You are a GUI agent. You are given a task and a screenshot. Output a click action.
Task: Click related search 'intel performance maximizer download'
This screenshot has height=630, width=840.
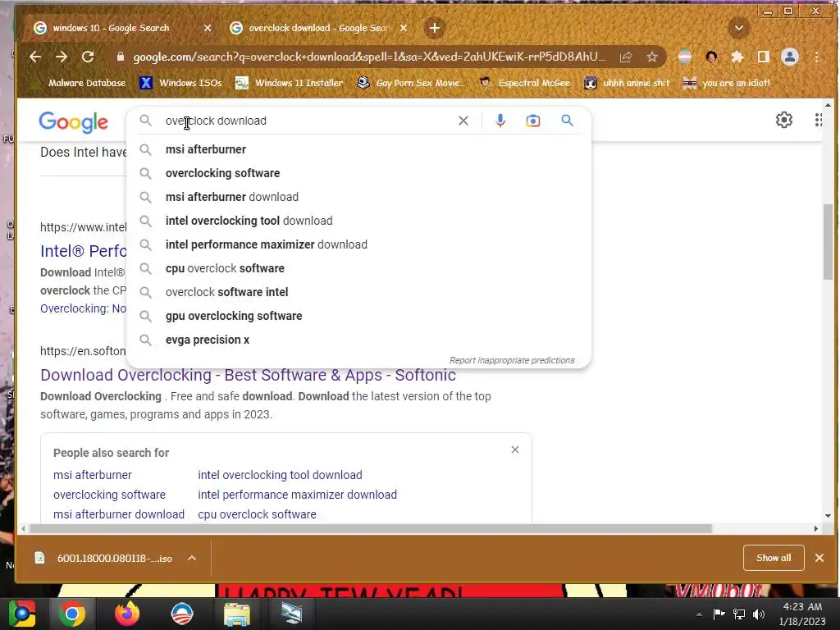tap(297, 495)
